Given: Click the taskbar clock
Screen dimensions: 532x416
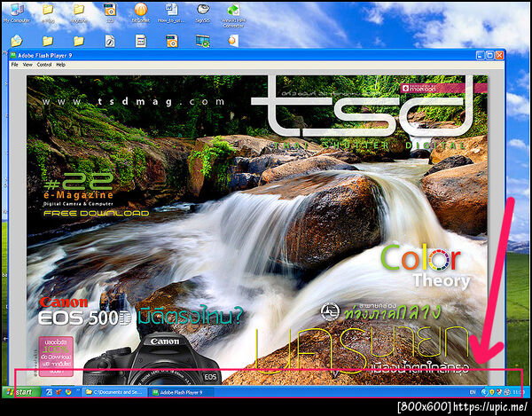Looking at the screenshot, I should click(518, 392).
